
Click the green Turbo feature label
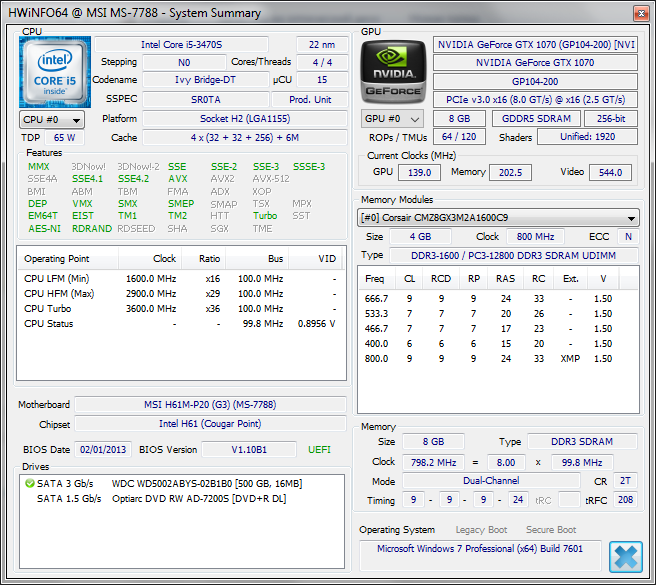(x=265, y=216)
